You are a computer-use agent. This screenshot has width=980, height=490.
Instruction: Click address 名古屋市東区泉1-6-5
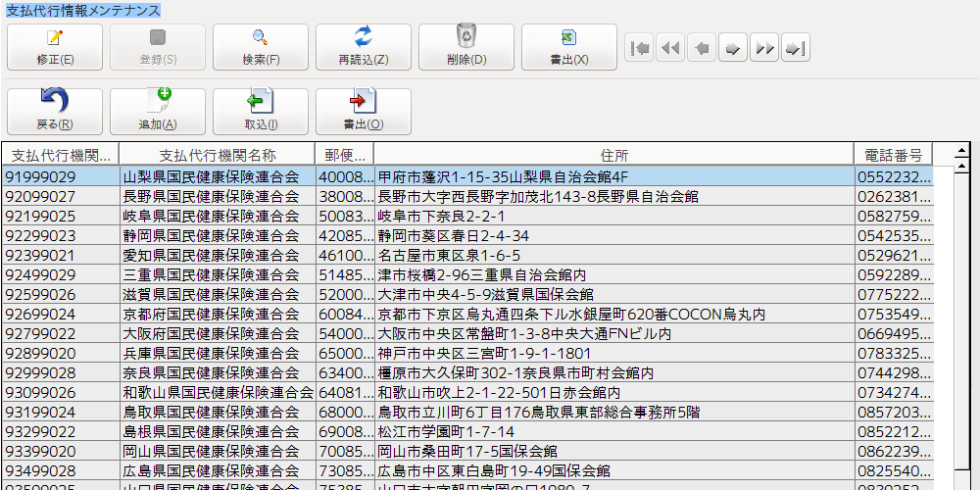pos(613,255)
